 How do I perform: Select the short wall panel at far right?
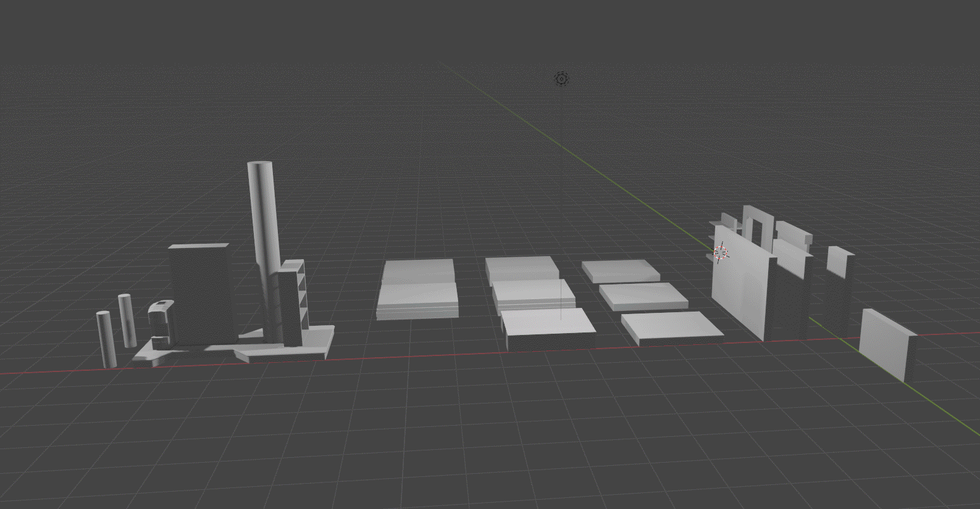(x=887, y=344)
